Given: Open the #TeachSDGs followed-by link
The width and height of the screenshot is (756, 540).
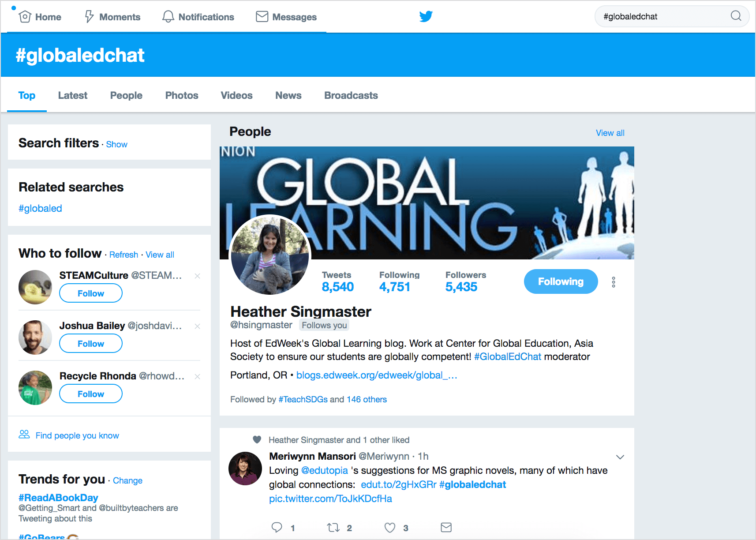Looking at the screenshot, I should click(x=303, y=399).
